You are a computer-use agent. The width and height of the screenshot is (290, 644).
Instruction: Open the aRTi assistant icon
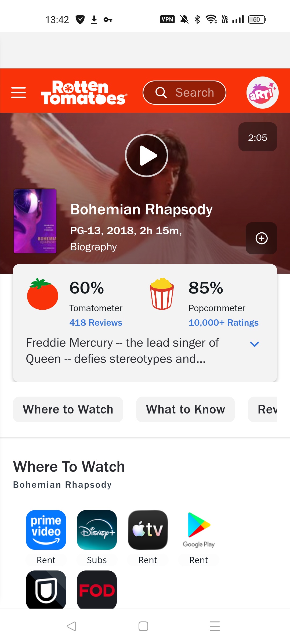coord(262,93)
